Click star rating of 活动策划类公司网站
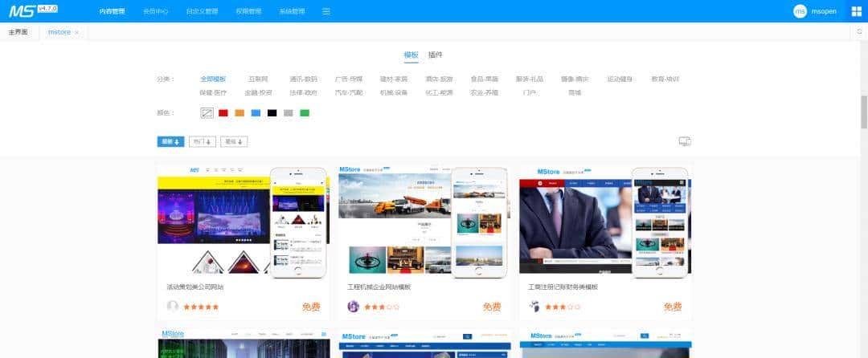 coord(201,307)
